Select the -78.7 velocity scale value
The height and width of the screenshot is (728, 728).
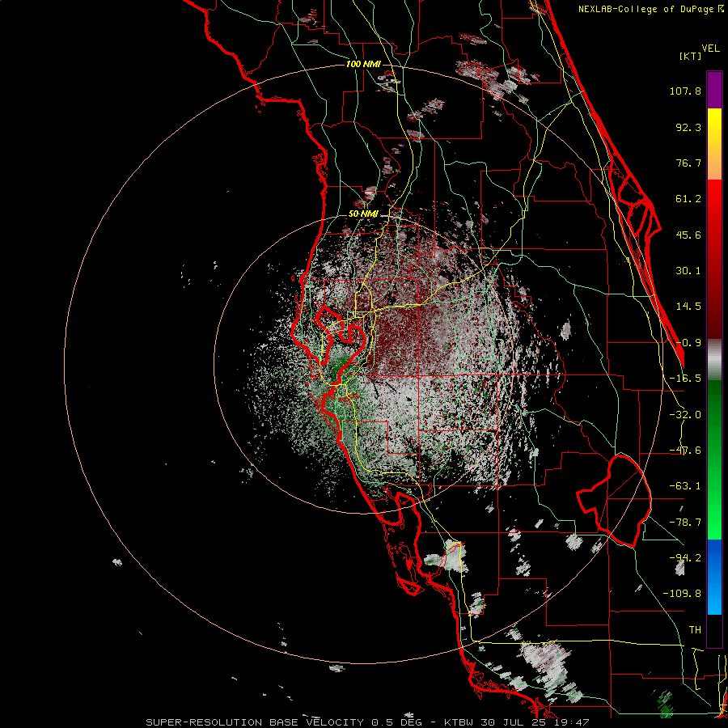click(x=685, y=523)
